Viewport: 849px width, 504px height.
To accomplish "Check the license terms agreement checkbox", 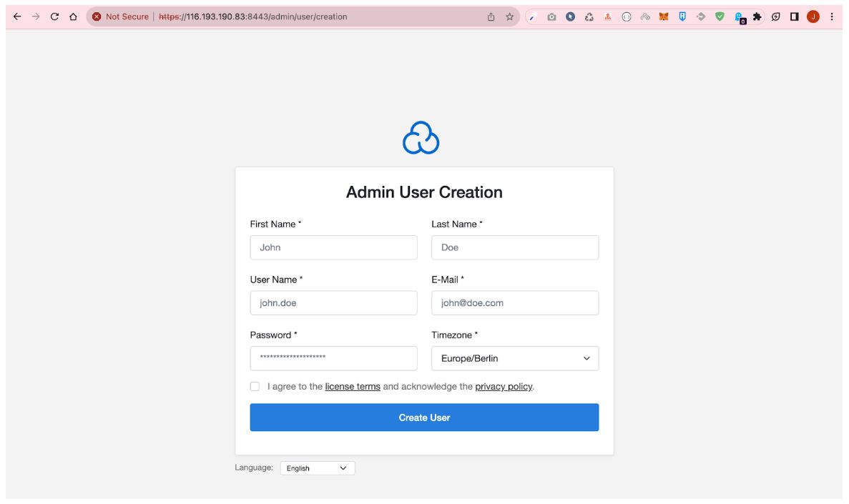I will pos(255,386).
